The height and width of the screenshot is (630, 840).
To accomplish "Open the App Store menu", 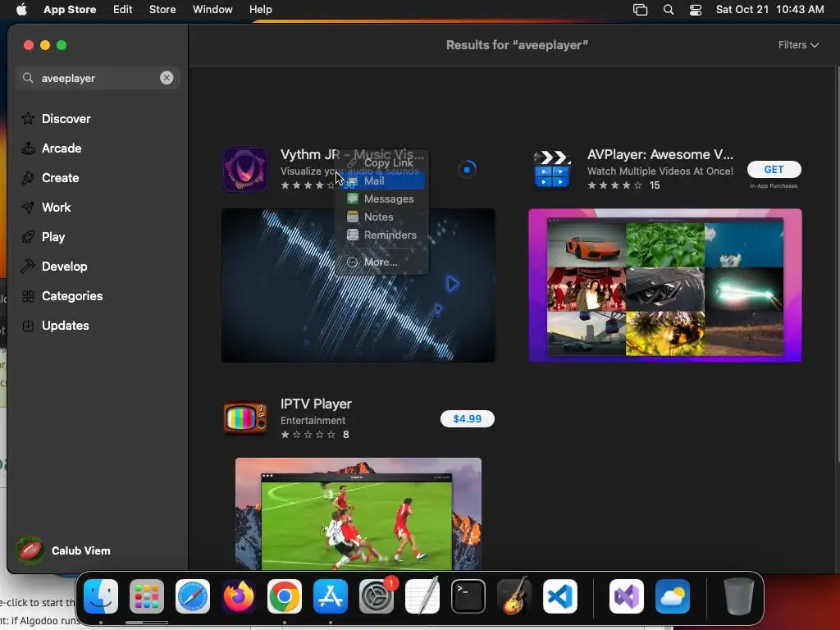I will 70,10.
